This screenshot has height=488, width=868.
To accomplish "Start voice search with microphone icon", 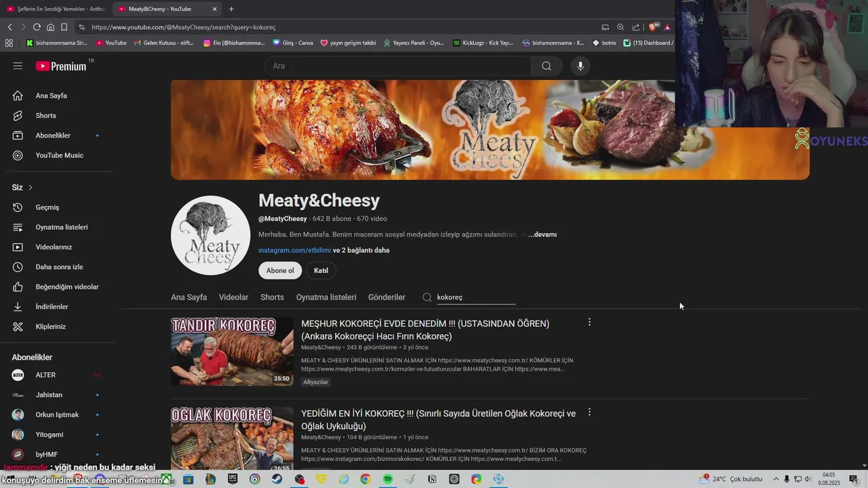I will [580, 66].
